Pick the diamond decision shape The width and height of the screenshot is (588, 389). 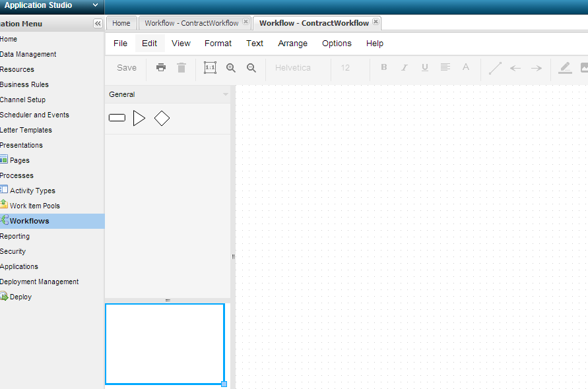(x=162, y=118)
